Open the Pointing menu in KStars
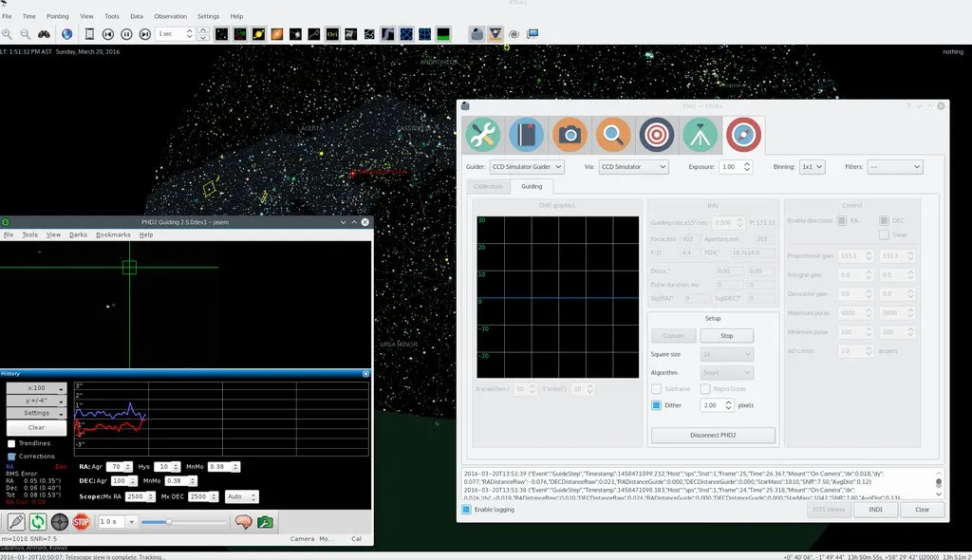The image size is (972, 560). [x=58, y=16]
